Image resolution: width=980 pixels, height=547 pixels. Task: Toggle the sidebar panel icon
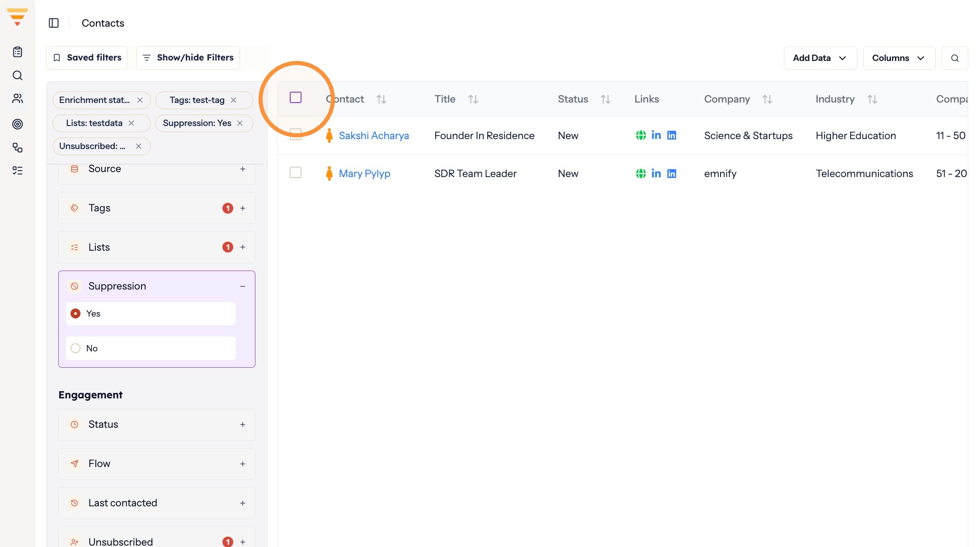(54, 23)
